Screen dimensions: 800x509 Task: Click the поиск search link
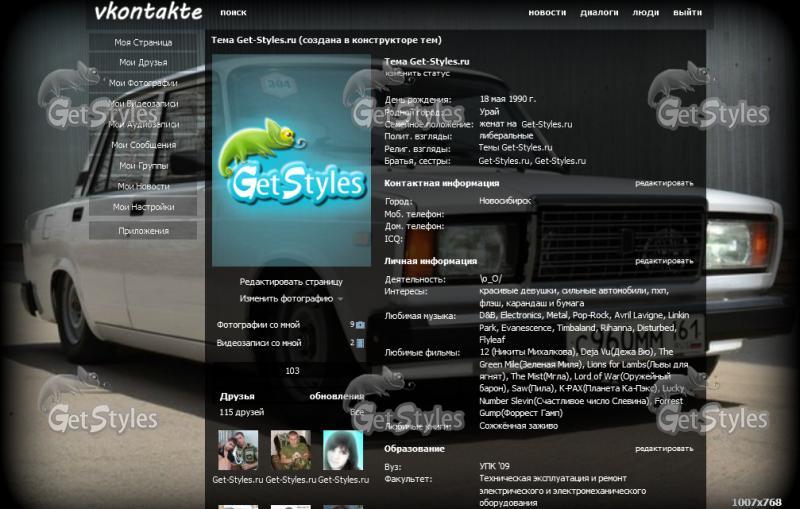pyautogui.click(x=233, y=13)
